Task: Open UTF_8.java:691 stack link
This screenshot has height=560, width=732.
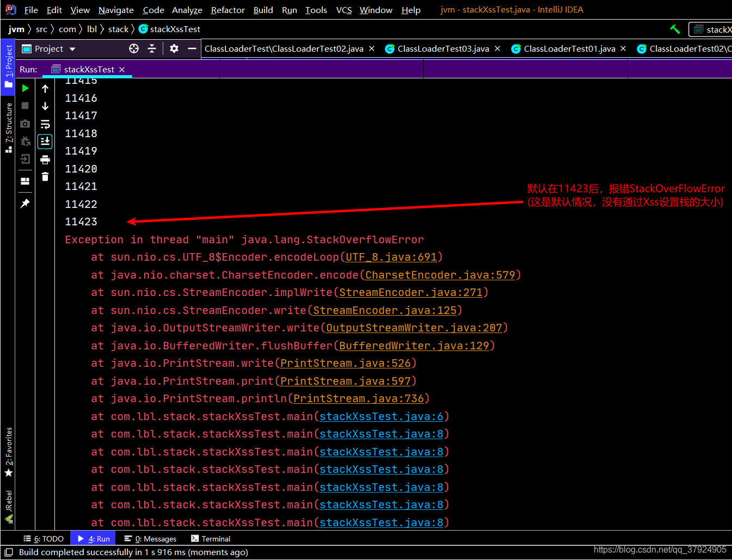Action: click(391, 257)
